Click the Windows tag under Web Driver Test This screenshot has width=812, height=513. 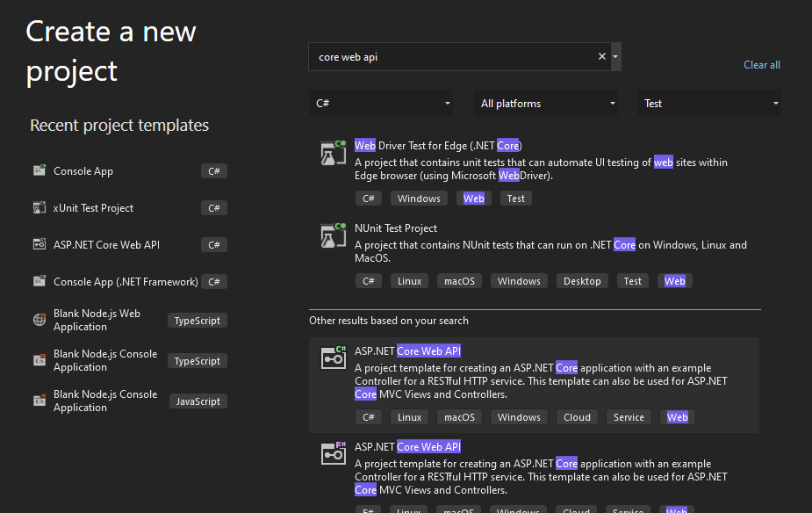click(419, 199)
